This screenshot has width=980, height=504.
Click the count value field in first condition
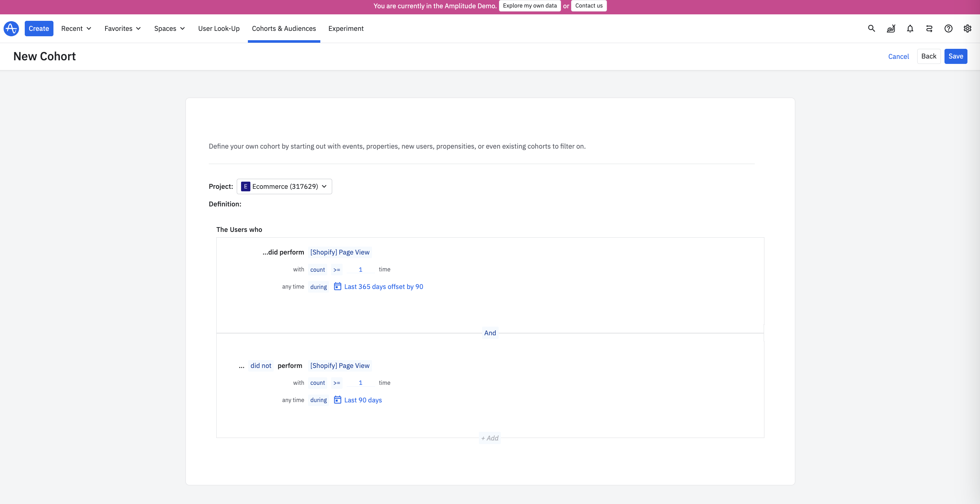coord(360,270)
